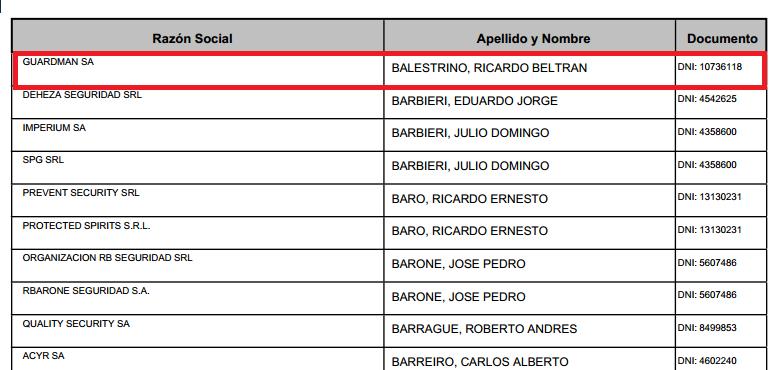Click BARREIRO, CARLOS ALBERTO name
The image size is (774, 370).
(x=480, y=362)
